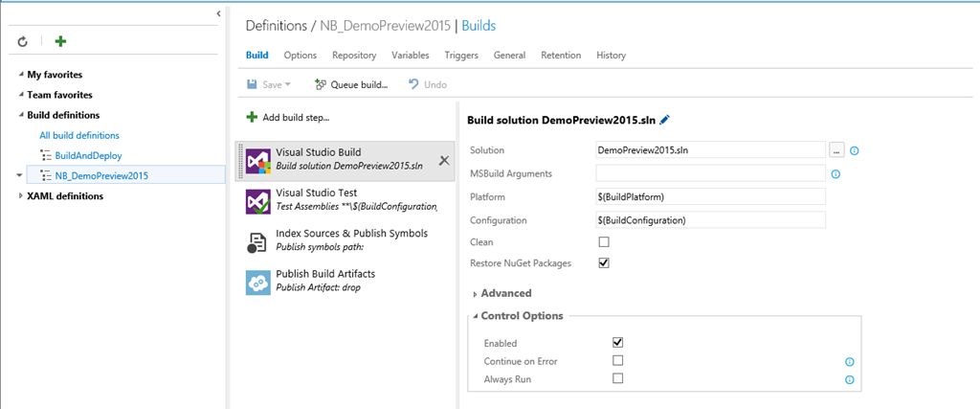The image size is (980, 409).
Task: Toggle the Clean checkbox
Action: click(x=604, y=242)
